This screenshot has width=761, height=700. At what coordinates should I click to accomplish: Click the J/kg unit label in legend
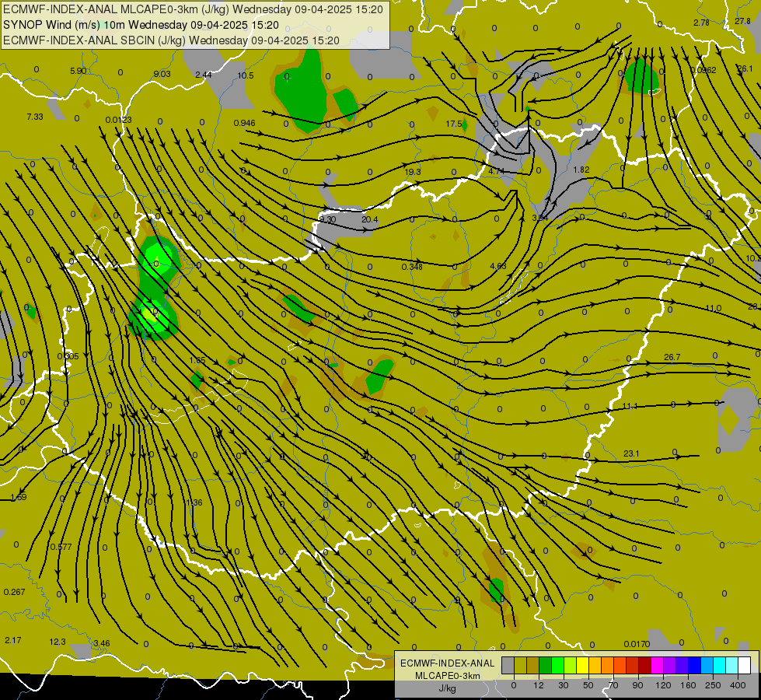click(x=447, y=688)
